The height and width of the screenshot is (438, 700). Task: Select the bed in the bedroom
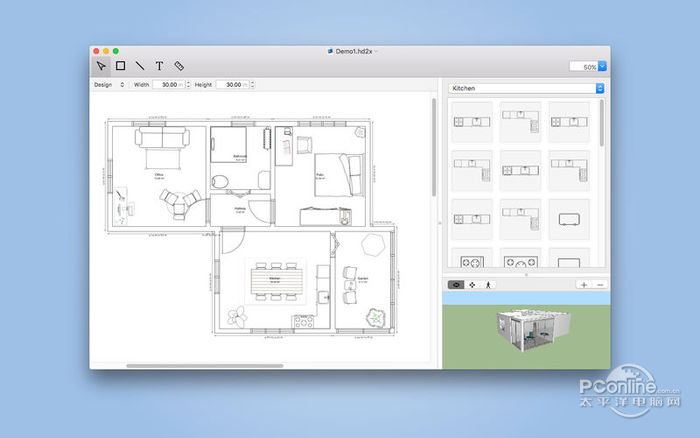tap(340, 175)
